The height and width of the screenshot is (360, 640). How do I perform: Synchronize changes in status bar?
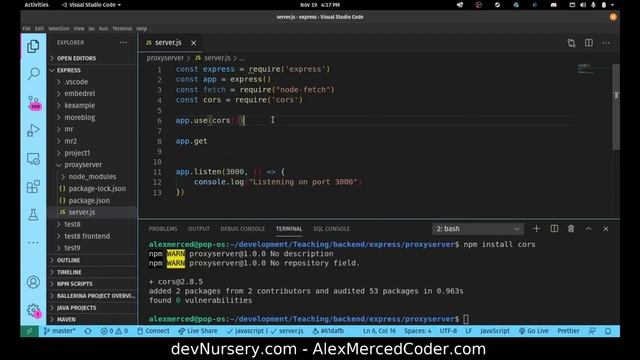[x=88, y=331]
